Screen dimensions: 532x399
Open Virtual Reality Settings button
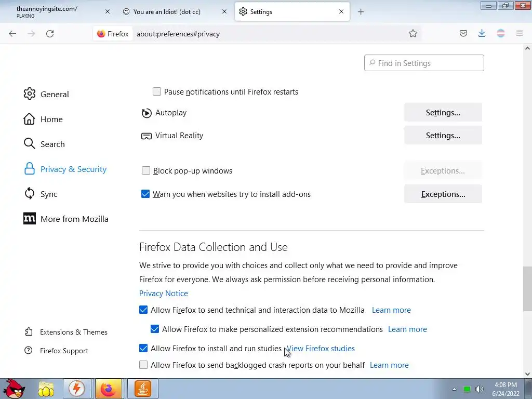[x=443, y=136]
